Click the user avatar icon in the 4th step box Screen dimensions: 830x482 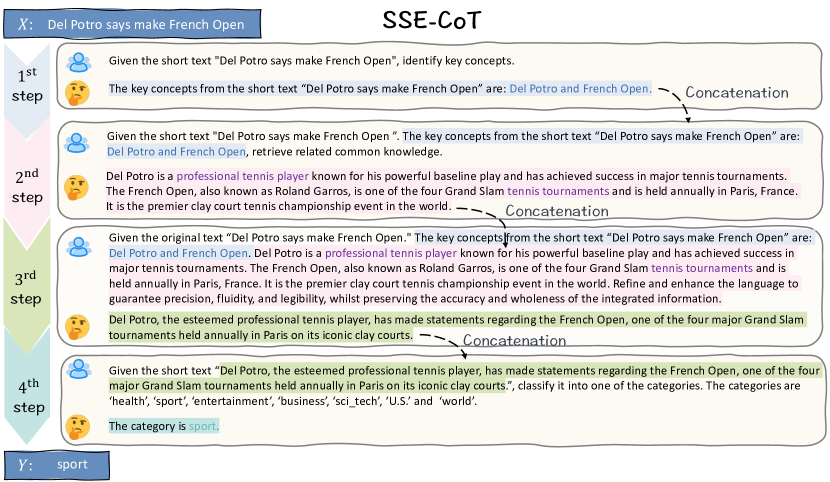pos(80,369)
